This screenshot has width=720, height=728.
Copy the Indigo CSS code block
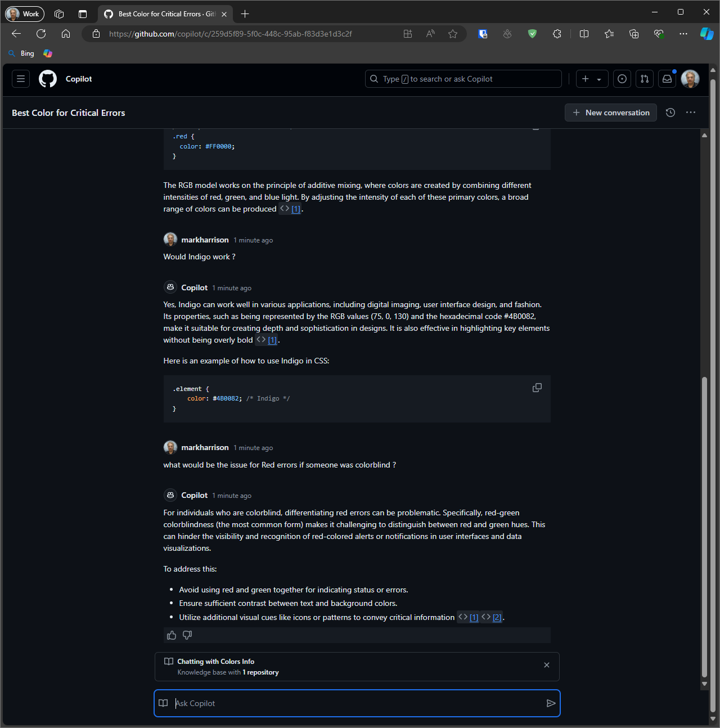pos(537,388)
